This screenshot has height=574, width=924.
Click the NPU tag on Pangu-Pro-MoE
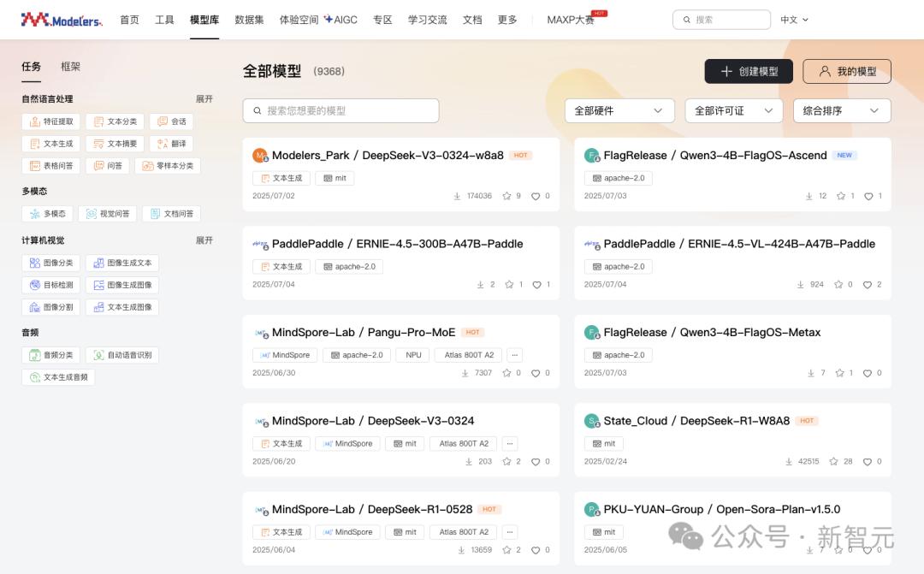click(x=413, y=355)
